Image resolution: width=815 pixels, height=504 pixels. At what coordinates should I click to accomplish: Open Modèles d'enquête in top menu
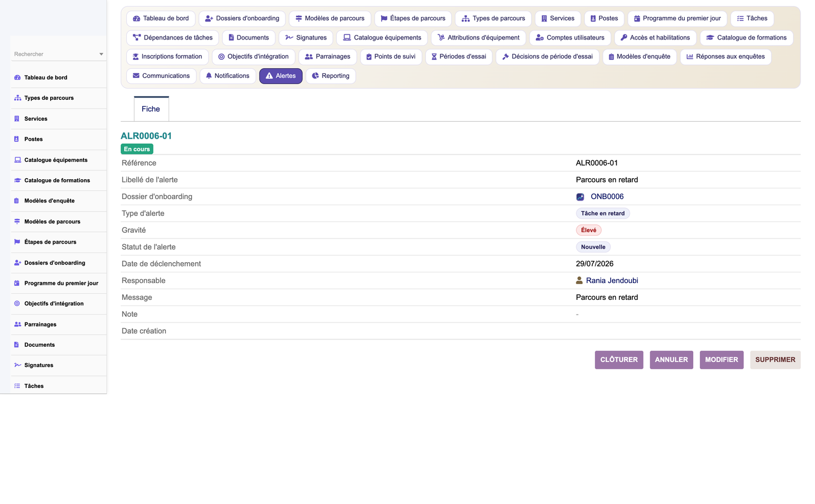click(640, 57)
